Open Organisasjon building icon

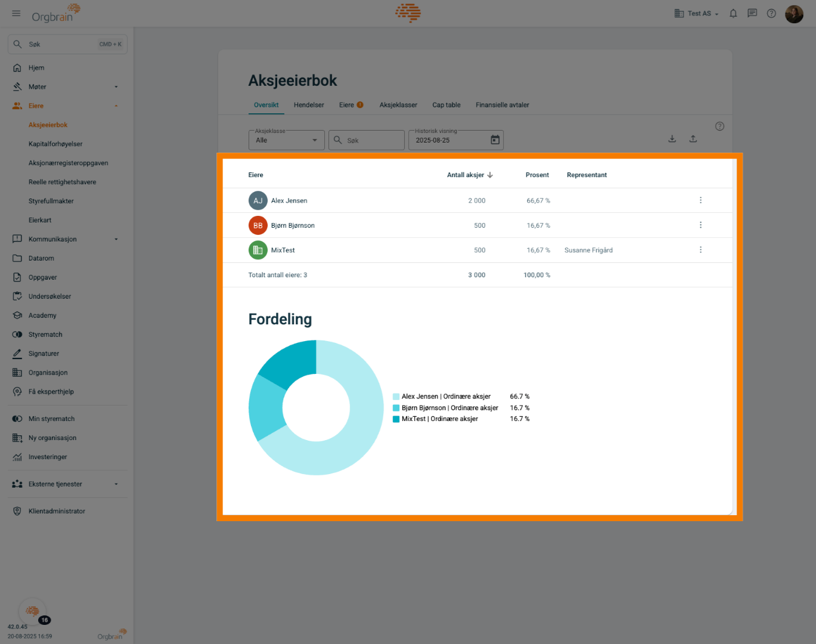tap(17, 373)
